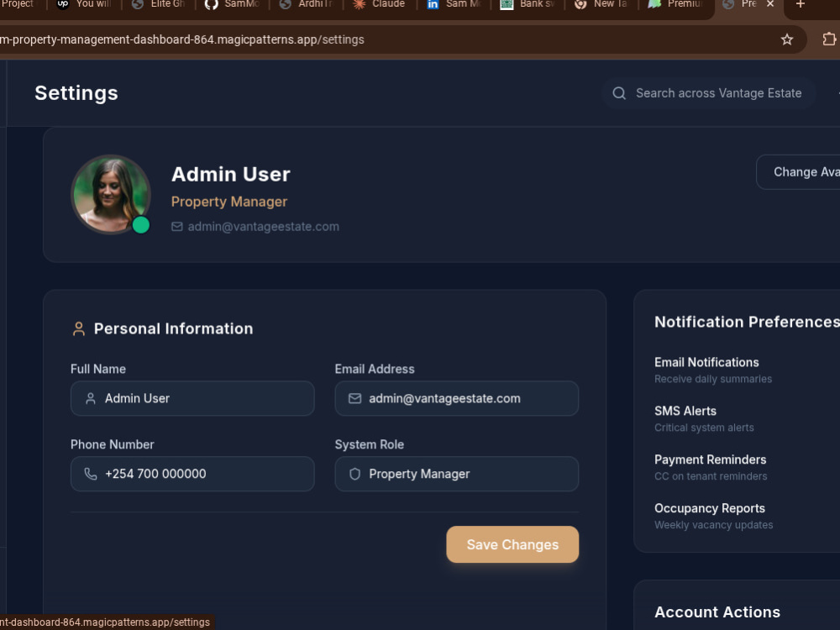Switch to the You will browser tab
Image resolution: width=840 pixels, height=630 pixels.
tap(85, 4)
